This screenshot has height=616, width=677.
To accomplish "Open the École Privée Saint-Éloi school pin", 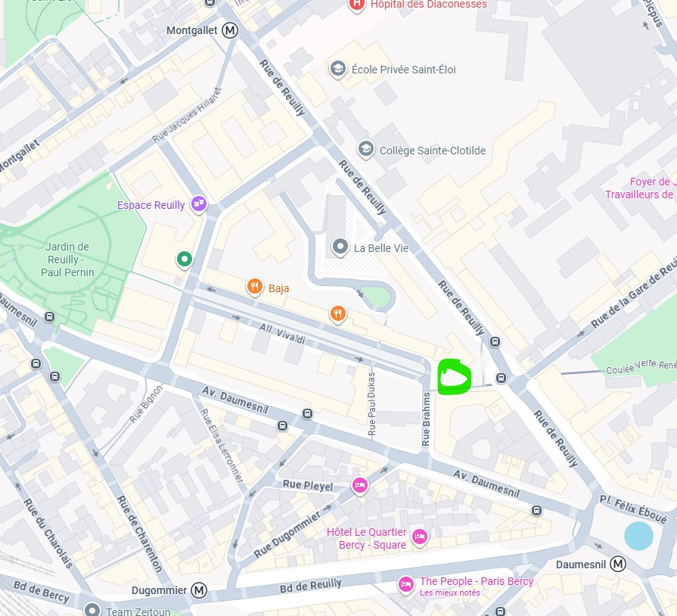I will coord(338,69).
